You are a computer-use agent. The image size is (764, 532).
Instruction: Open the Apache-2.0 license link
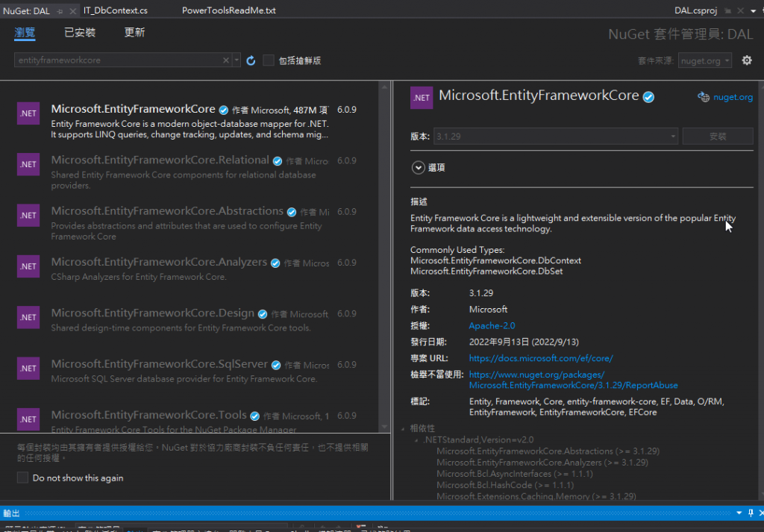(x=492, y=325)
